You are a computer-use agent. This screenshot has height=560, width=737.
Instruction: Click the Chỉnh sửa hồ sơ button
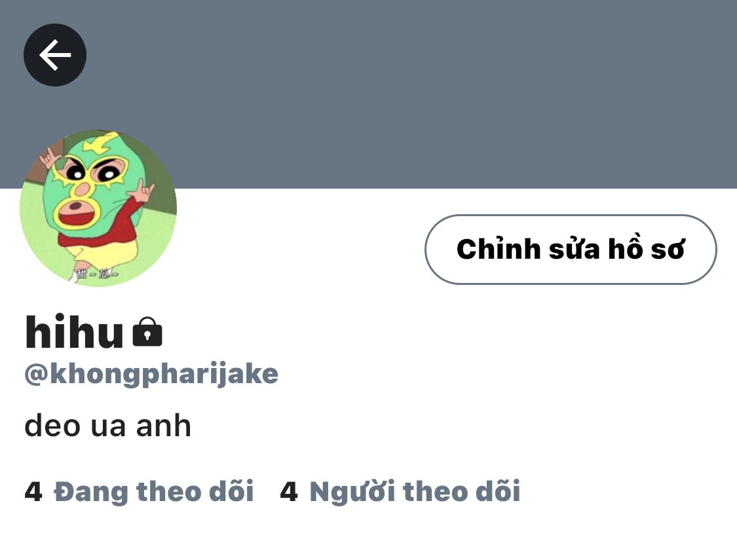point(571,249)
